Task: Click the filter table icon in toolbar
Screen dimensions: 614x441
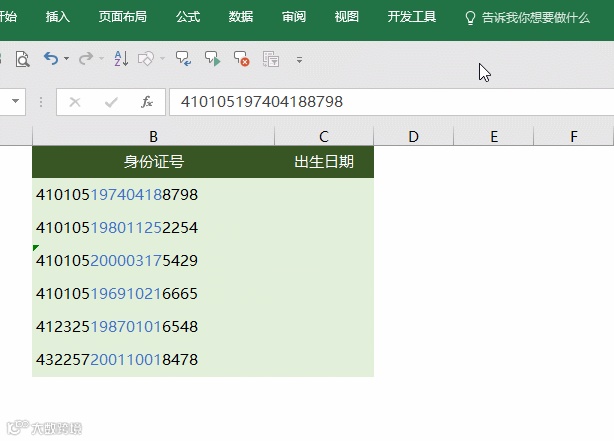Action: click(271, 59)
